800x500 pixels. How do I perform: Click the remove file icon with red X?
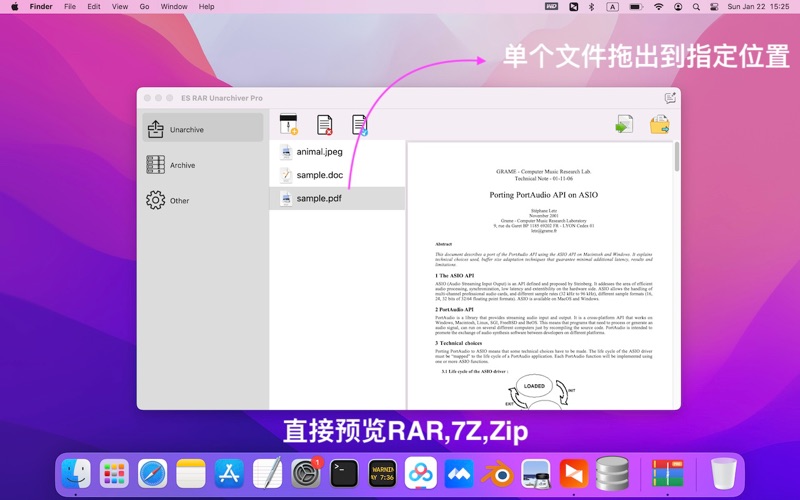tap(324, 124)
